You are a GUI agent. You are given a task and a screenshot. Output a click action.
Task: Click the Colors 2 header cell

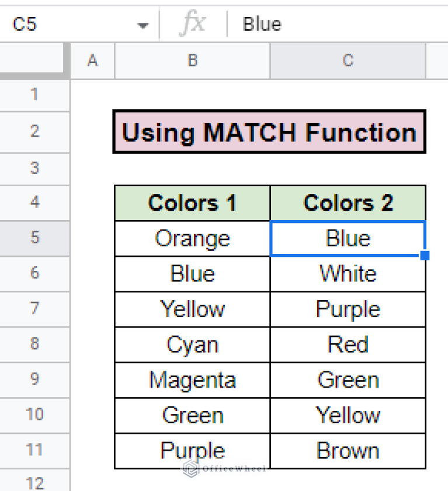click(x=348, y=203)
